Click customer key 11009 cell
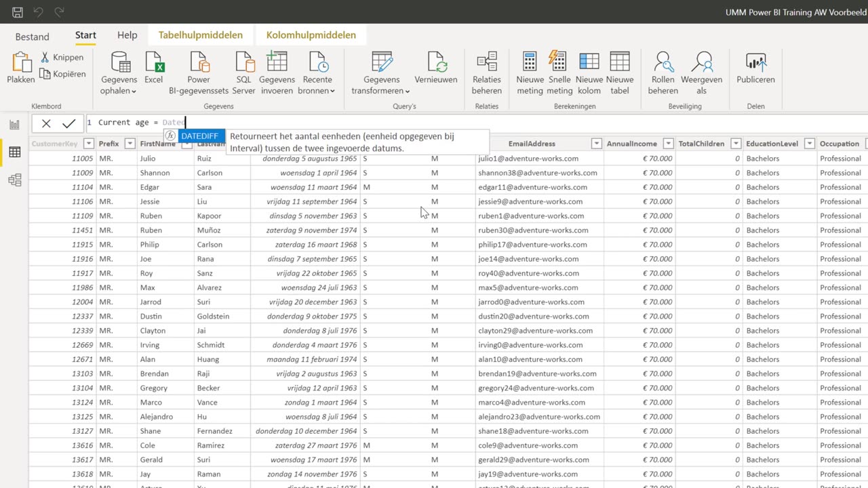The width and height of the screenshot is (868, 488). click(x=82, y=173)
